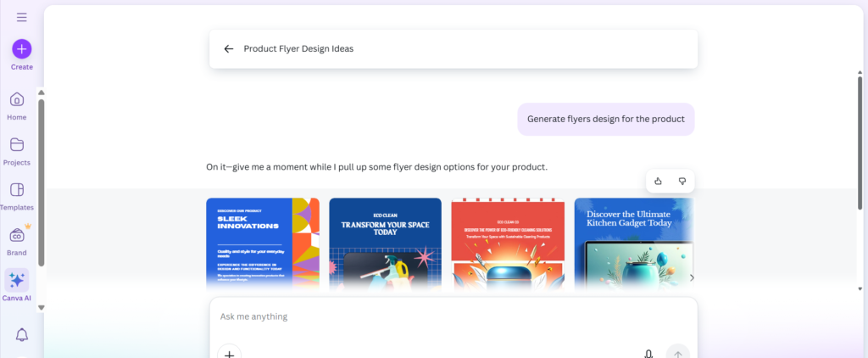Click the back arrow beside chat title
This screenshot has width=868, height=358.
228,49
